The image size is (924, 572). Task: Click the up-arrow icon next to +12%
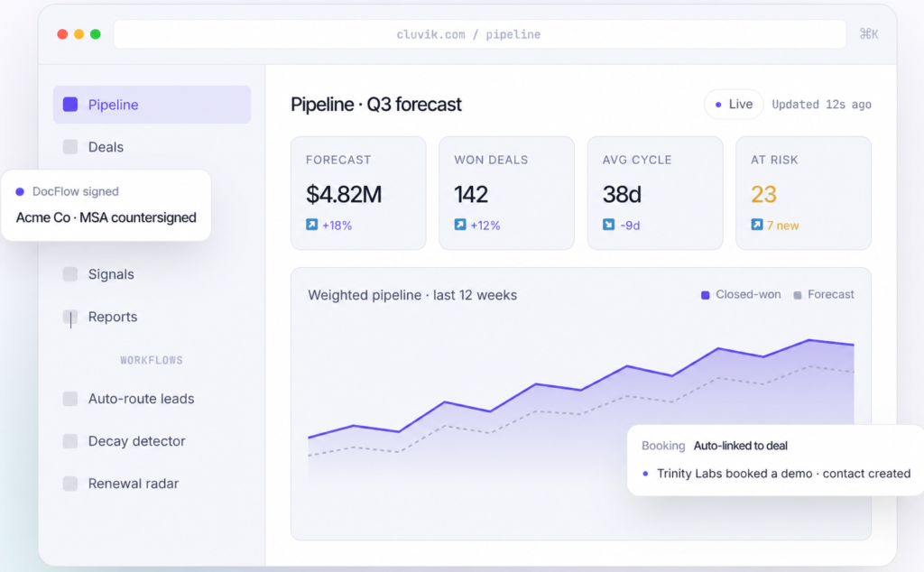pyautogui.click(x=460, y=225)
